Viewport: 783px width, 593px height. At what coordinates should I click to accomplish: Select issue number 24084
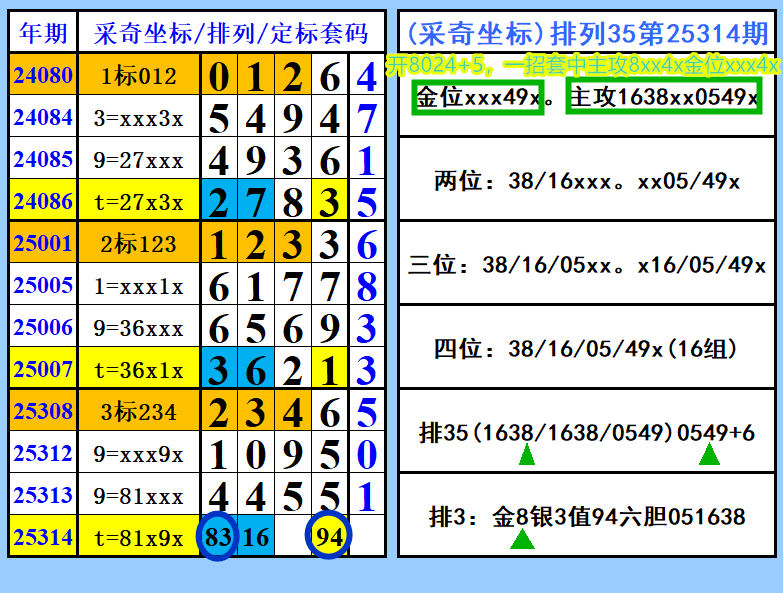tap(43, 117)
